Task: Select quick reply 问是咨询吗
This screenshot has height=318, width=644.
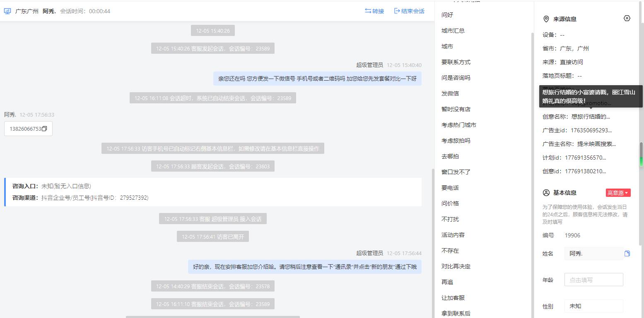Action: pyautogui.click(x=456, y=78)
